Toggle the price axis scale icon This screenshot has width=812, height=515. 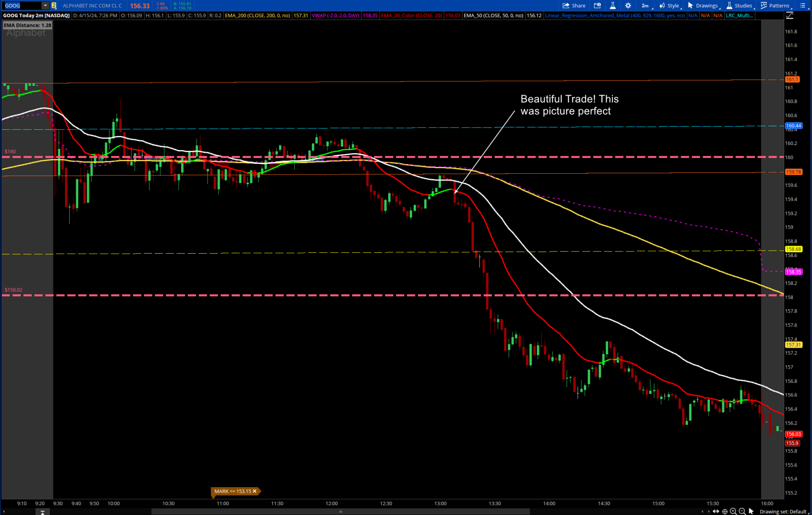coord(790,15)
